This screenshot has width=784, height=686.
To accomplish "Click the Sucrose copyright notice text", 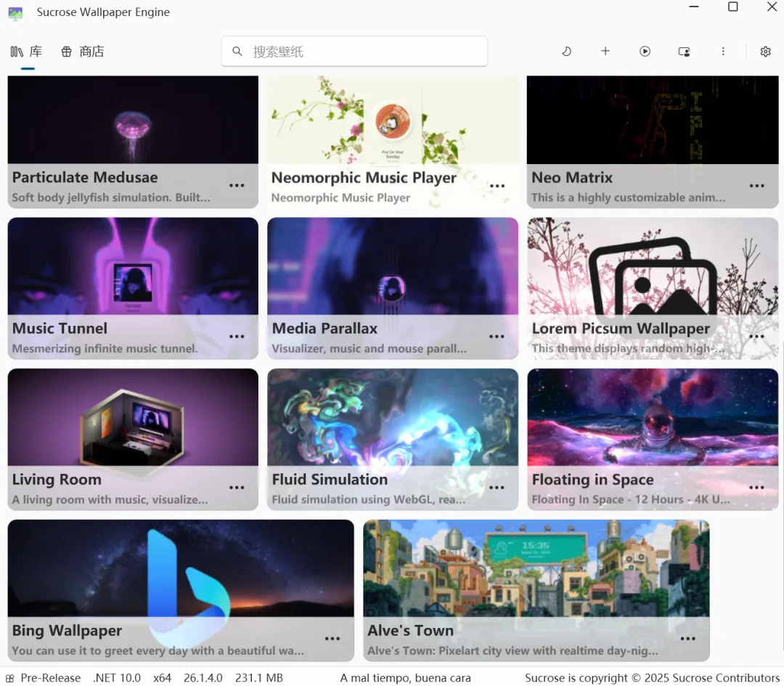I will pyautogui.click(x=652, y=678).
